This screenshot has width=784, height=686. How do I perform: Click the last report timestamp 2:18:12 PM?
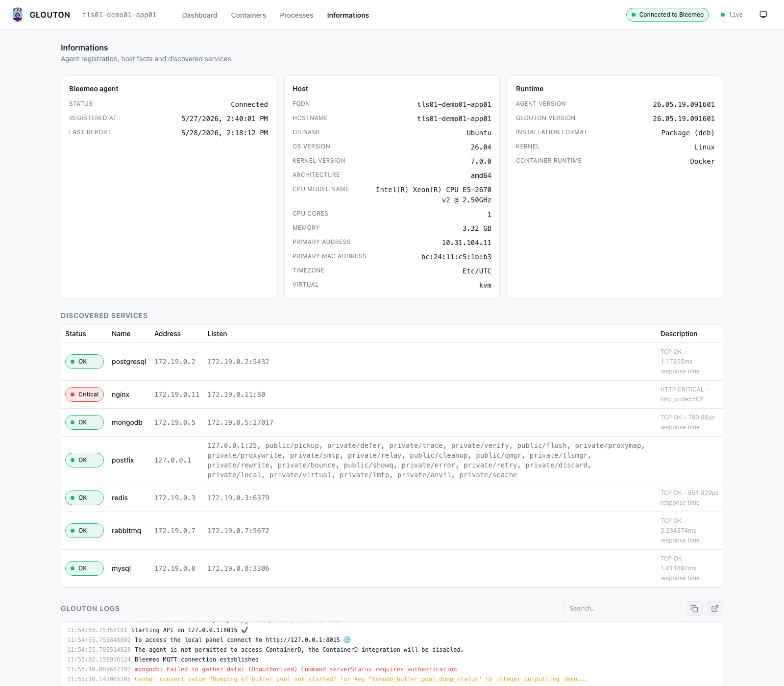[x=224, y=133]
